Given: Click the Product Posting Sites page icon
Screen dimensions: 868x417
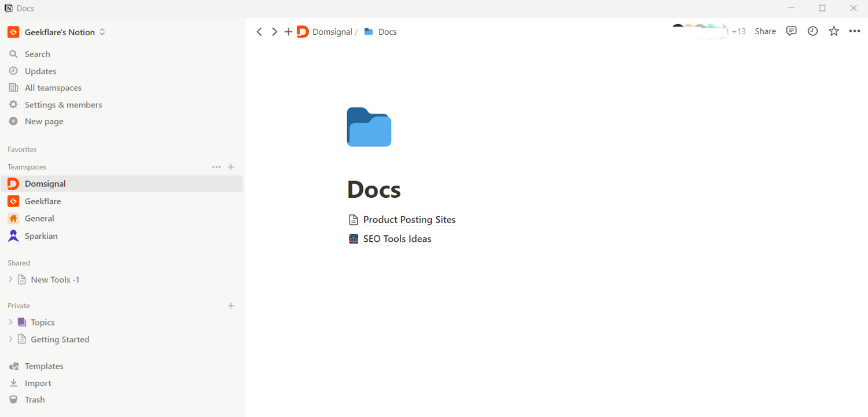Looking at the screenshot, I should click(x=354, y=220).
